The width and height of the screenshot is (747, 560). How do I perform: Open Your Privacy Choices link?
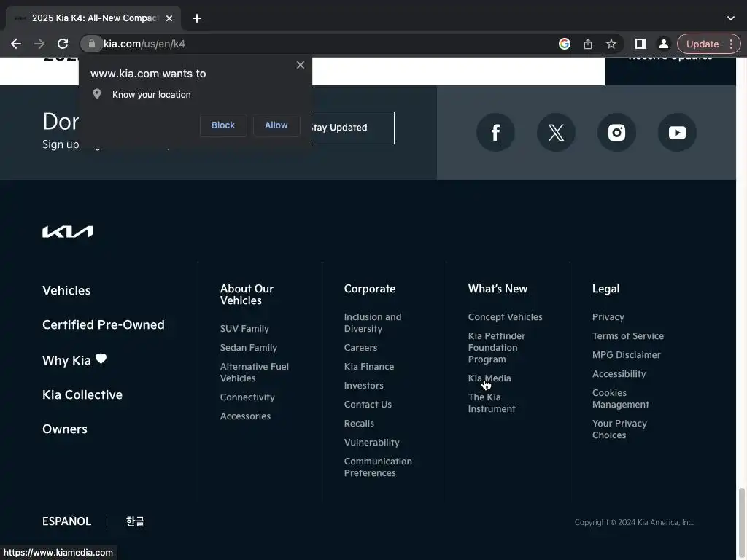(619, 429)
